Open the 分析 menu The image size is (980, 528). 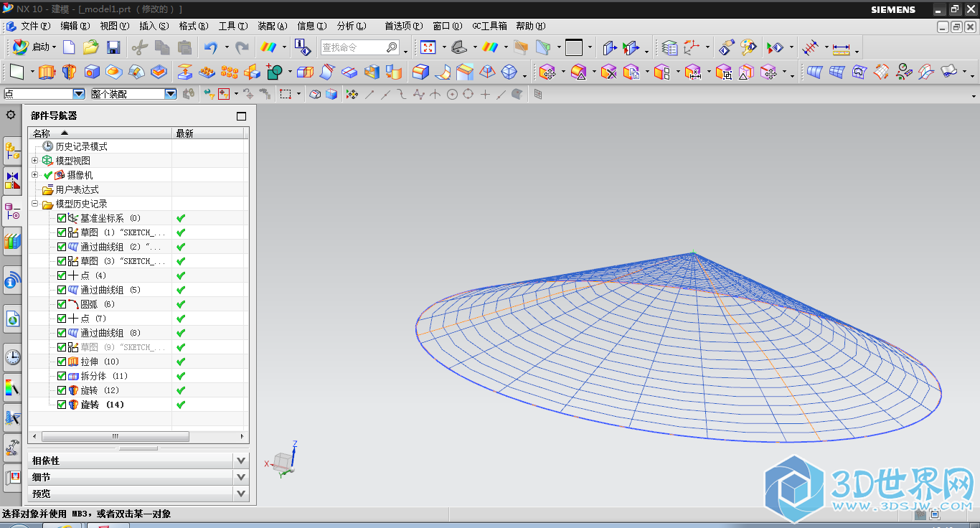click(351, 26)
